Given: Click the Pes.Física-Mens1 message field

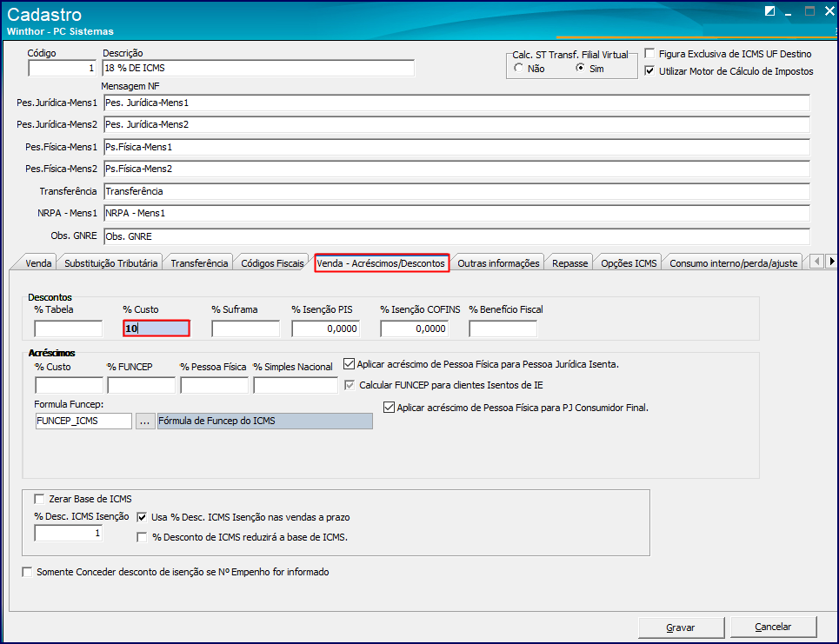Looking at the screenshot, I should (x=456, y=147).
